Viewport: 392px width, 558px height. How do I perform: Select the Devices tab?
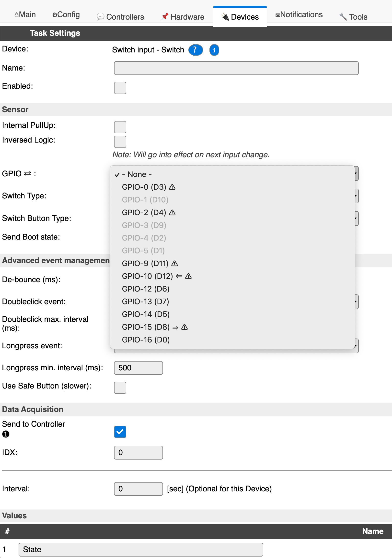240,17
